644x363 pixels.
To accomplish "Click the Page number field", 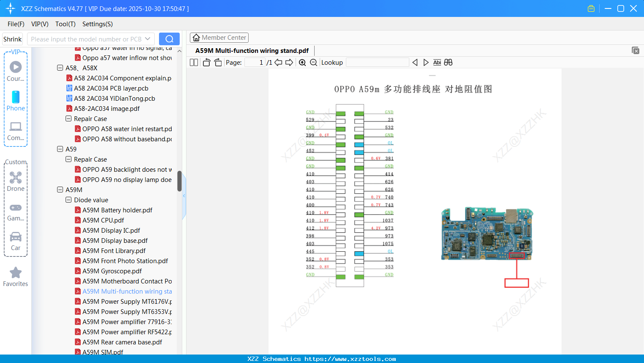I will [x=255, y=62].
